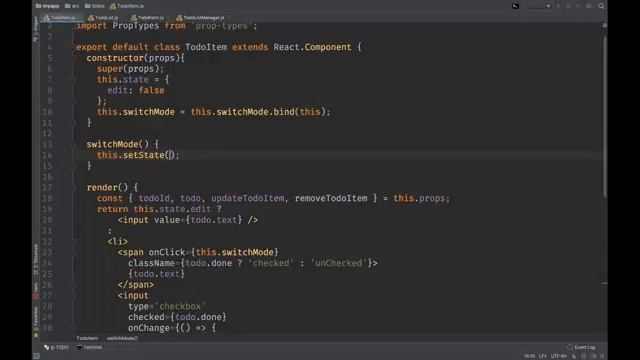
Task: Click the inspection status indicator above the scrollbar
Action: pyautogui.click(x=604, y=25)
